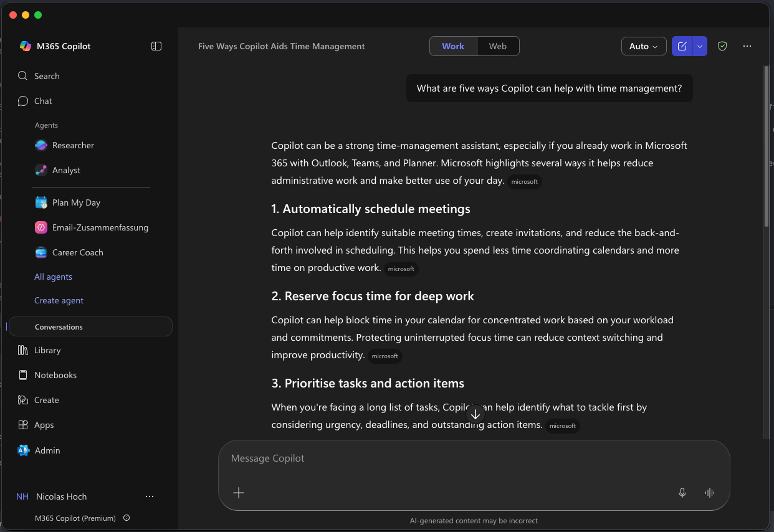Click the microsoft citation after the intro paragraph
Image resolution: width=774 pixels, height=532 pixels.
(525, 182)
